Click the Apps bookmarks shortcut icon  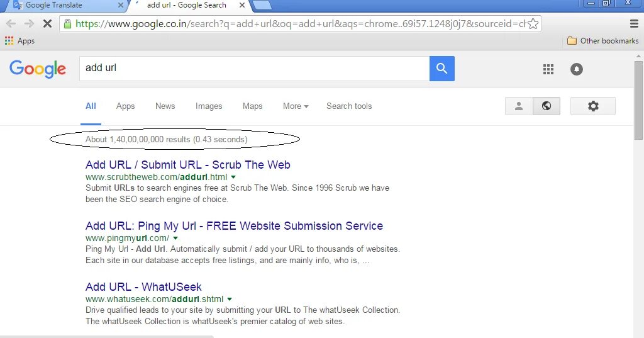9,41
